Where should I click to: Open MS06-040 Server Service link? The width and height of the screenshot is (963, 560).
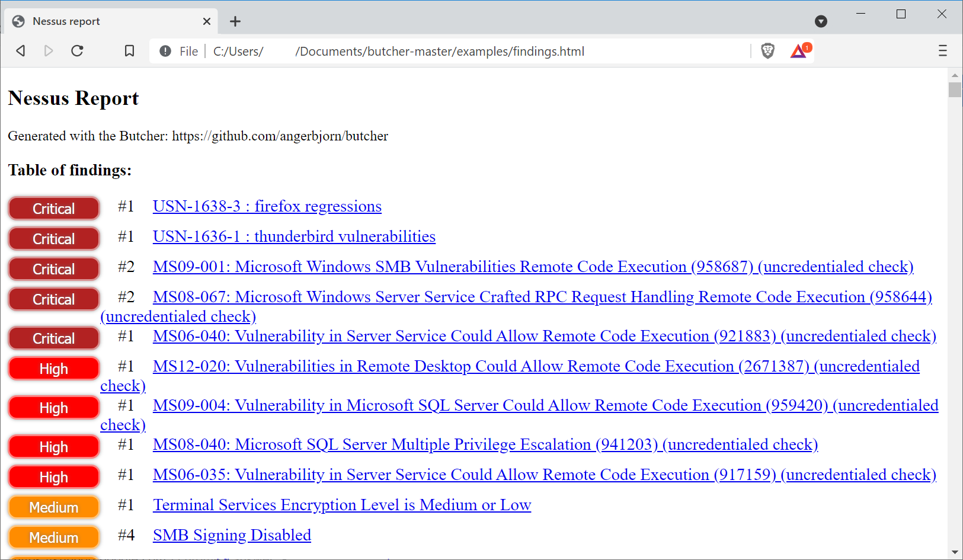point(545,336)
